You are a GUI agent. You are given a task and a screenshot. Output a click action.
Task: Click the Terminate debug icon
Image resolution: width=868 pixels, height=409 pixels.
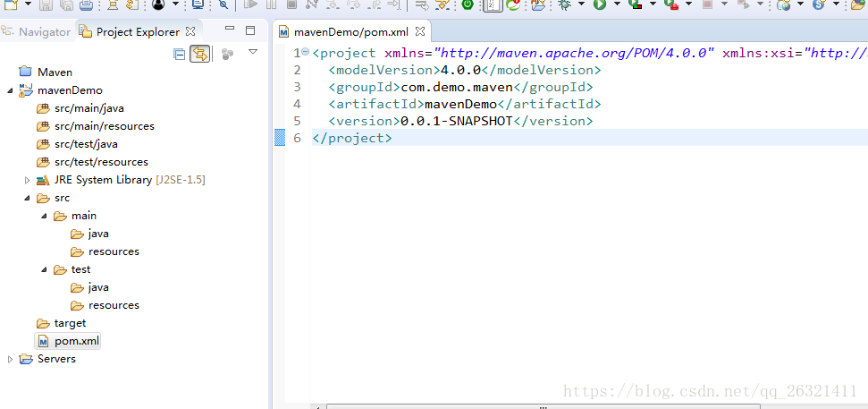click(x=291, y=4)
